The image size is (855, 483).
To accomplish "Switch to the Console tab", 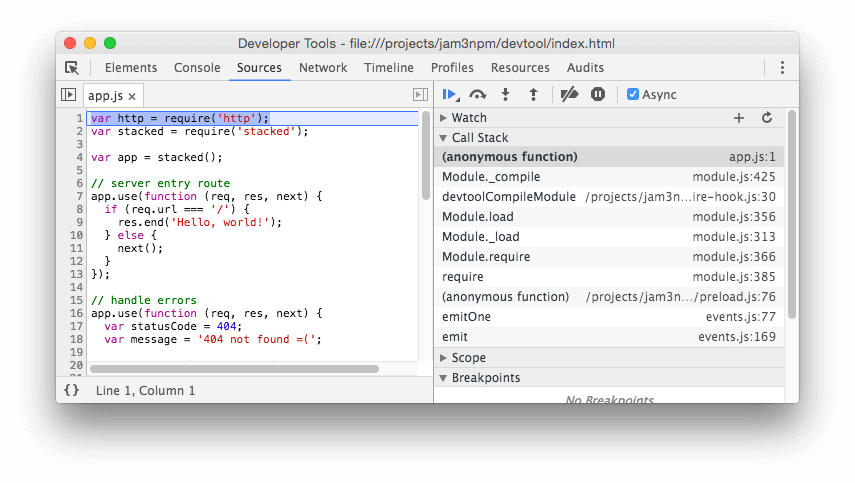I will point(197,68).
